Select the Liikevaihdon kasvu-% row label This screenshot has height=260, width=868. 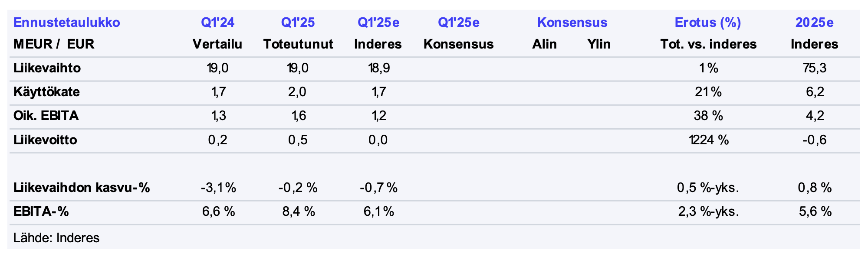pos(82,188)
